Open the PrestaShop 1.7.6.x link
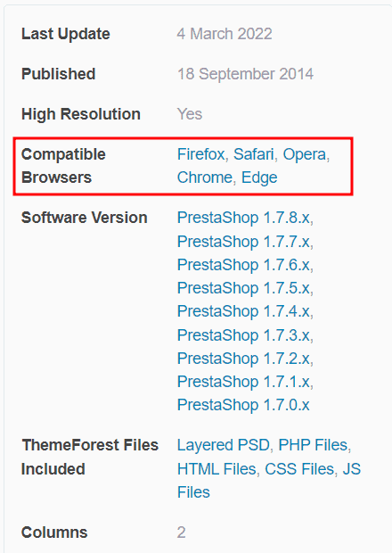392x553 pixels. pyautogui.click(x=244, y=265)
